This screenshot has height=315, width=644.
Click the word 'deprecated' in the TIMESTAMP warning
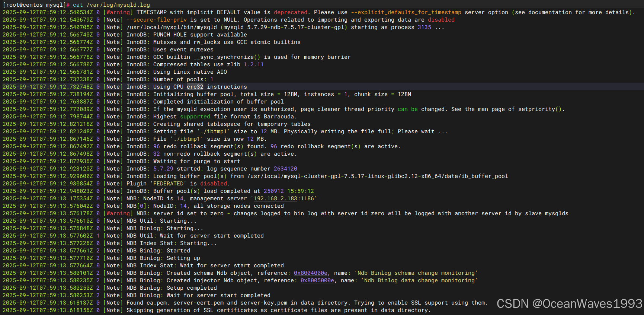pos(291,12)
